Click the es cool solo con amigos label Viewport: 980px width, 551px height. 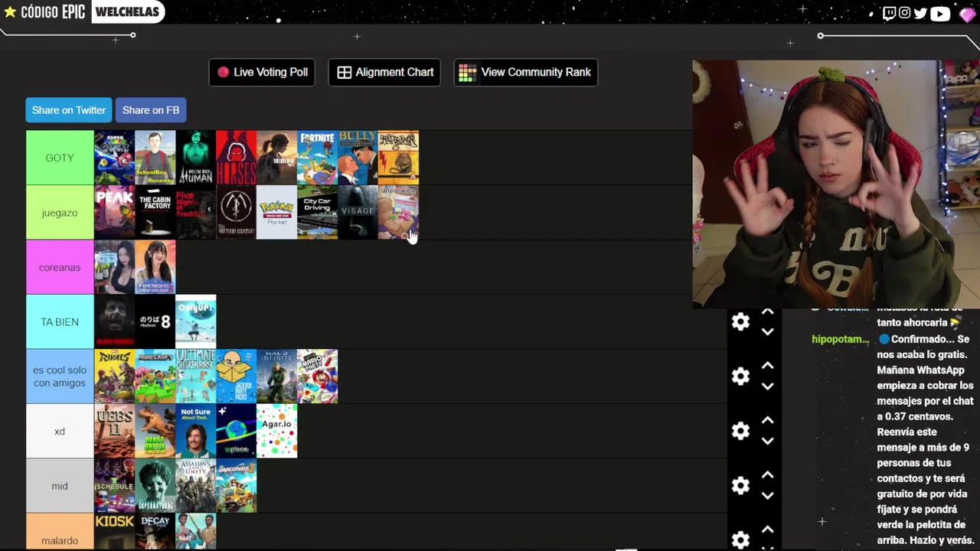click(60, 377)
